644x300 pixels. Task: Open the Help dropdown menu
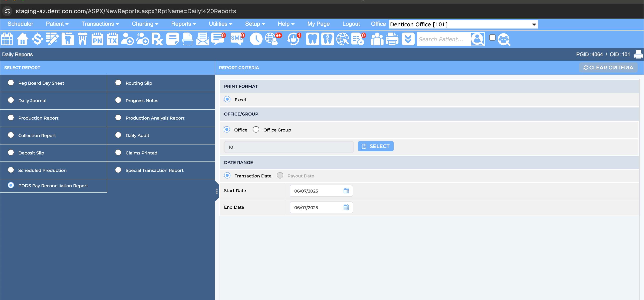(286, 24)
